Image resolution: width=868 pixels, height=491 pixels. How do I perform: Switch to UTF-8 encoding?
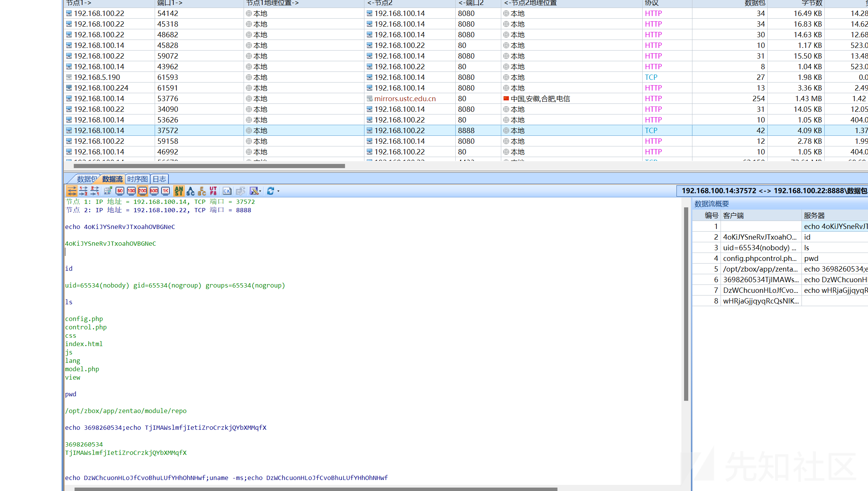[213, 191]
